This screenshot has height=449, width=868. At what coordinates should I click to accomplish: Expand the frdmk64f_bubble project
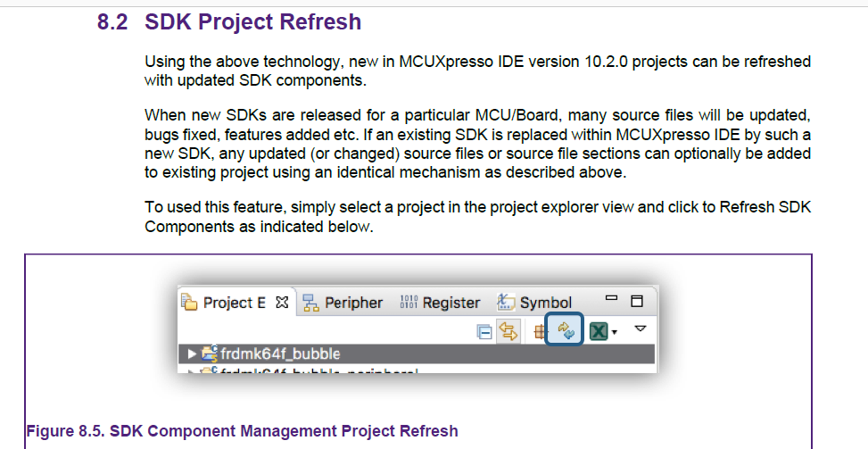[x=191, y=353]
